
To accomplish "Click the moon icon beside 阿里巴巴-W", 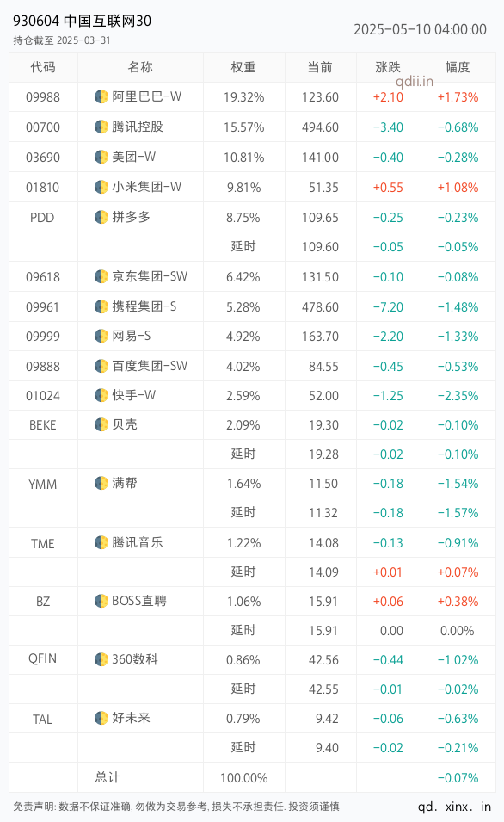I will tap(101, 96).
